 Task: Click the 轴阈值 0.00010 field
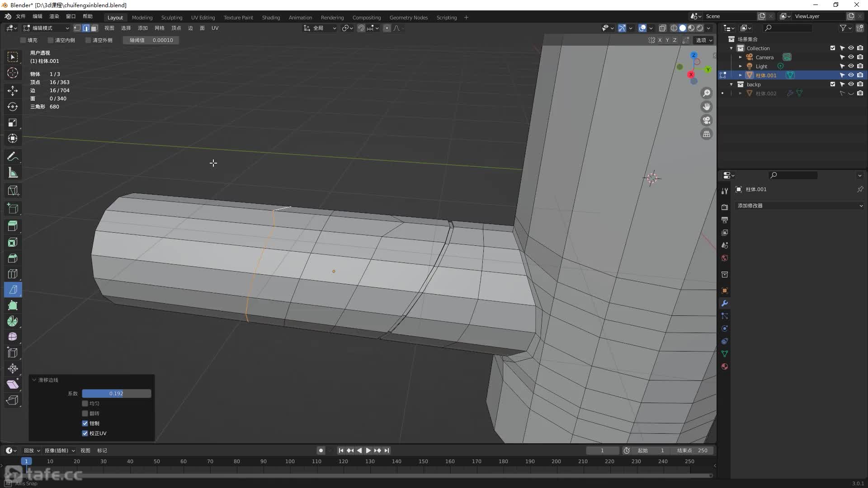pos(151,40)
